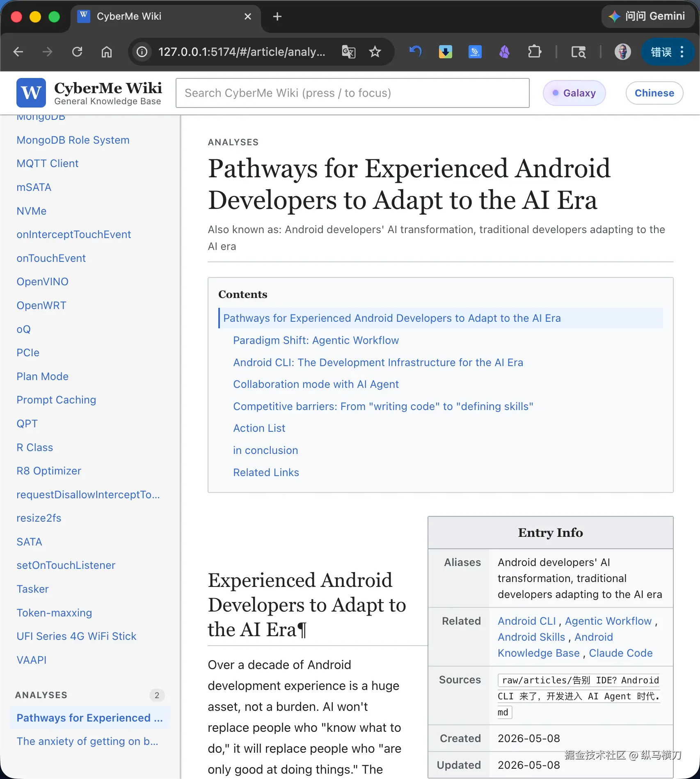
Task: Open the Android Skills related link
Action: coord(531,637)
